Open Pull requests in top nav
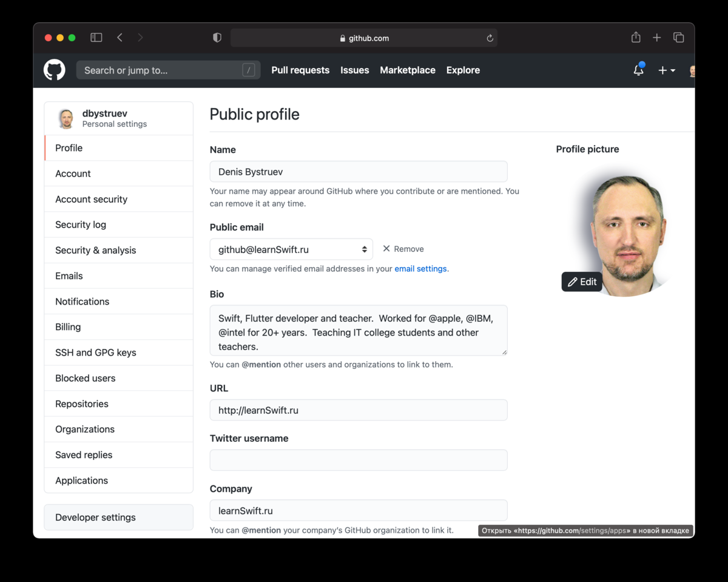This screenshot has width=728, height=582. 300,70
